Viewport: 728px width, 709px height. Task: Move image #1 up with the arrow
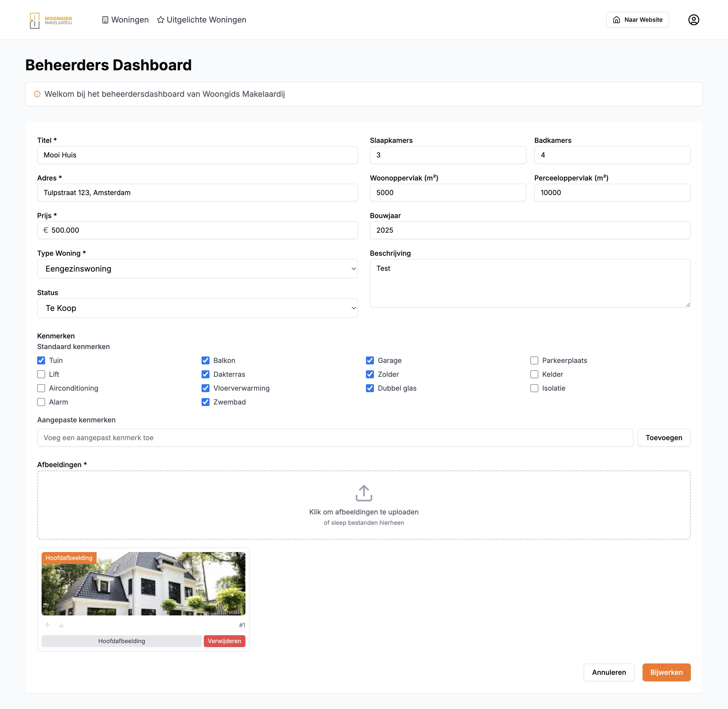click(x=48, y=625)
